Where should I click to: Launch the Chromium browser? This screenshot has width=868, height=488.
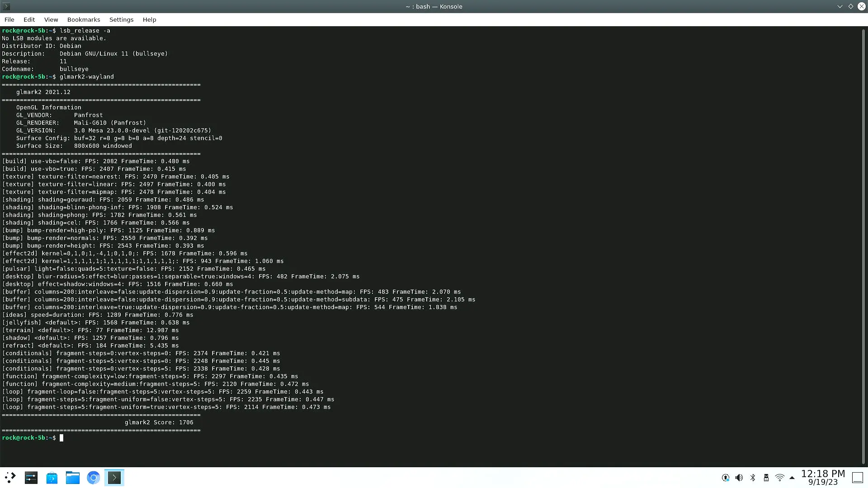pyautogui.click(x=94, y=478)
